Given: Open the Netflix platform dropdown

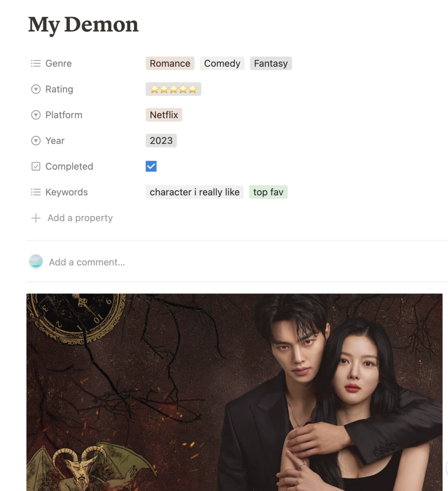Looking at the screenshot, I should pos(164,115).
